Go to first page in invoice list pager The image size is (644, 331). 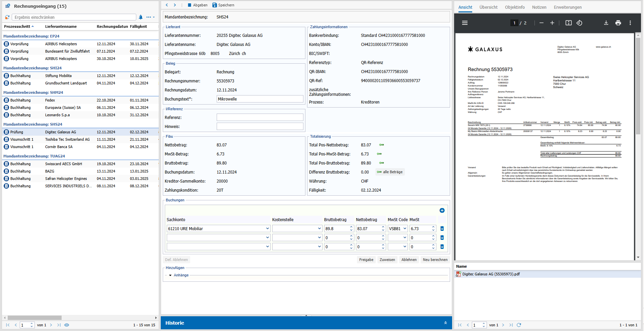[x=8, y=325]
